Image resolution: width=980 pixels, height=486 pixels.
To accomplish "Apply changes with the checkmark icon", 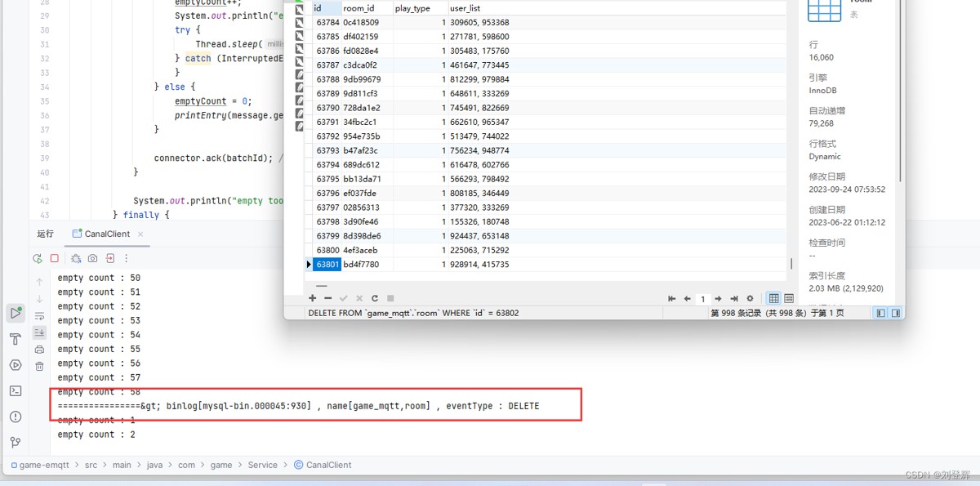I will (344, 298).
